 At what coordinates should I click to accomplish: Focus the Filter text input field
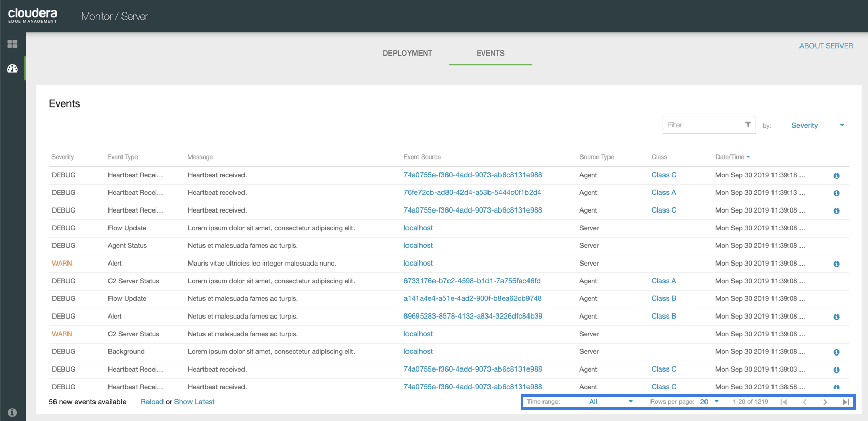point(703,125)
